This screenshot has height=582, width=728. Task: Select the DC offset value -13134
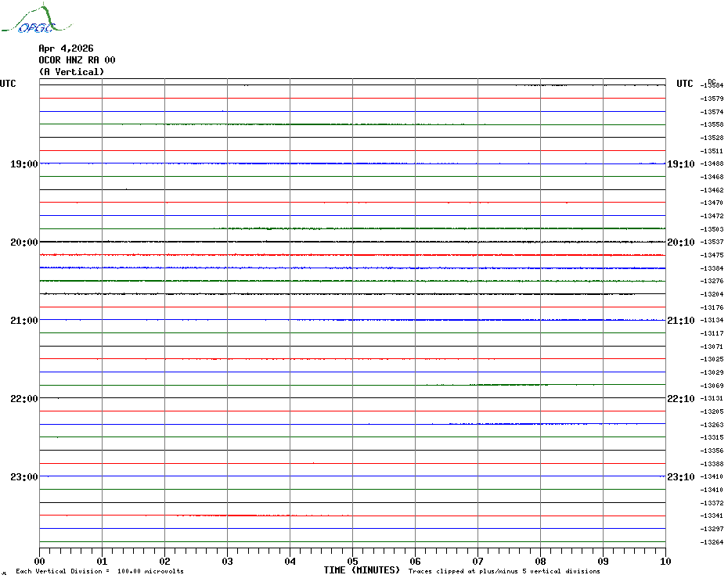pos(712,321)
